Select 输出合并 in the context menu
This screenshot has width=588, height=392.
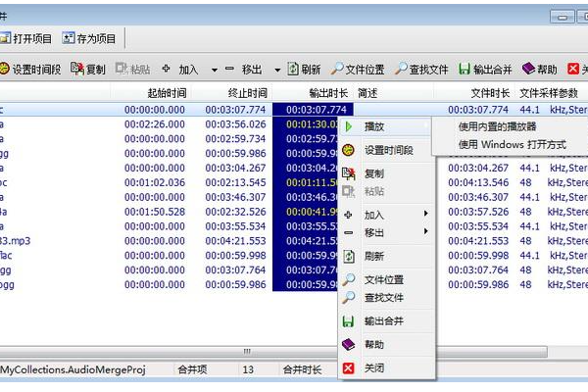384,321
